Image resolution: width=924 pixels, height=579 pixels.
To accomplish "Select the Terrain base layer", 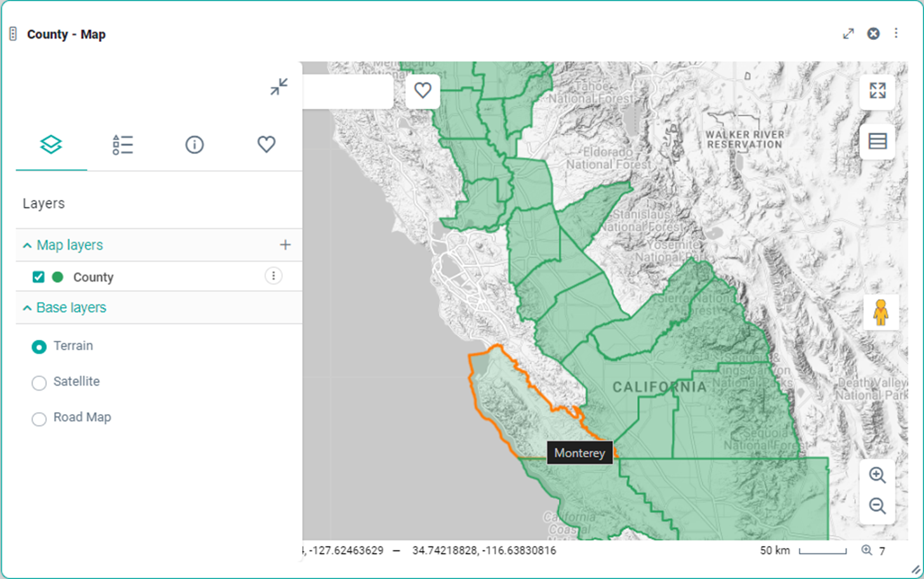I will [x=39, y=347].
